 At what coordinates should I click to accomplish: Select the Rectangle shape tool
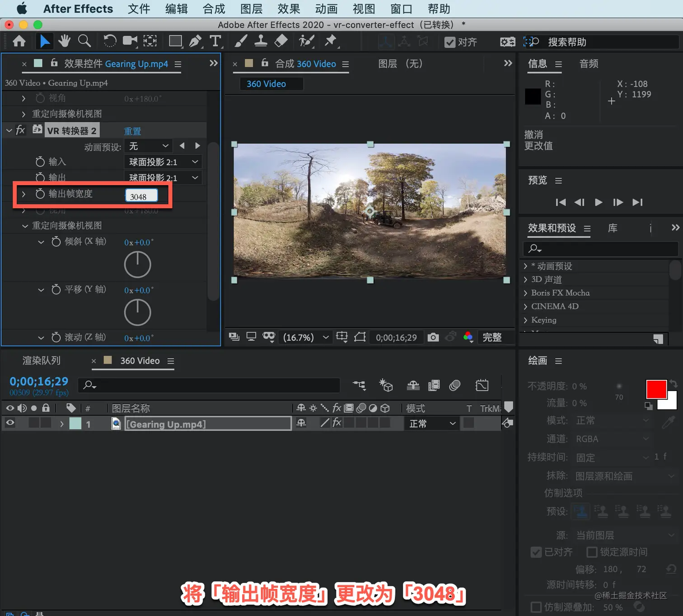(175, 41)
